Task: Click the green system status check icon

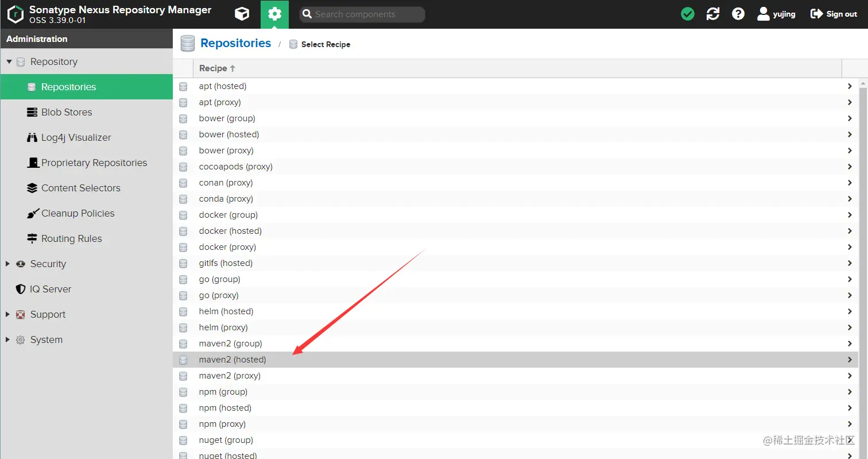Action: tap(687, 14)
